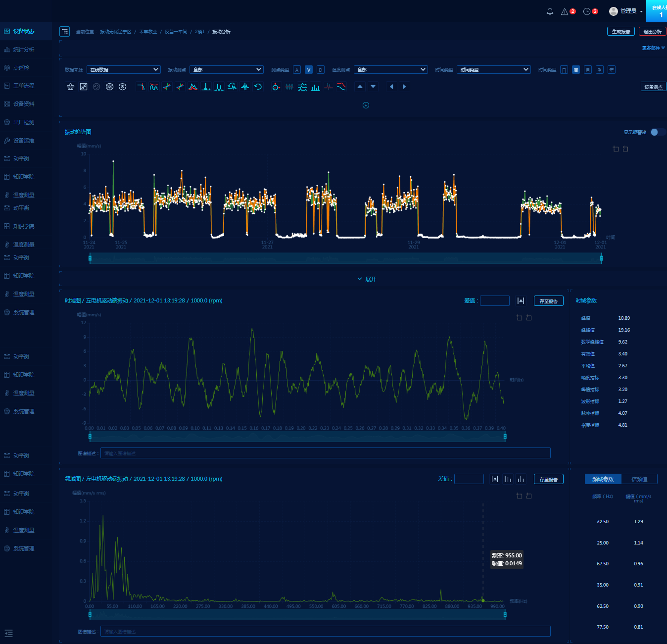This screenshot has width=667, height=644.
Task: Click the tree-view icon beside the breadcrumb
Action: tap(65, 31)
